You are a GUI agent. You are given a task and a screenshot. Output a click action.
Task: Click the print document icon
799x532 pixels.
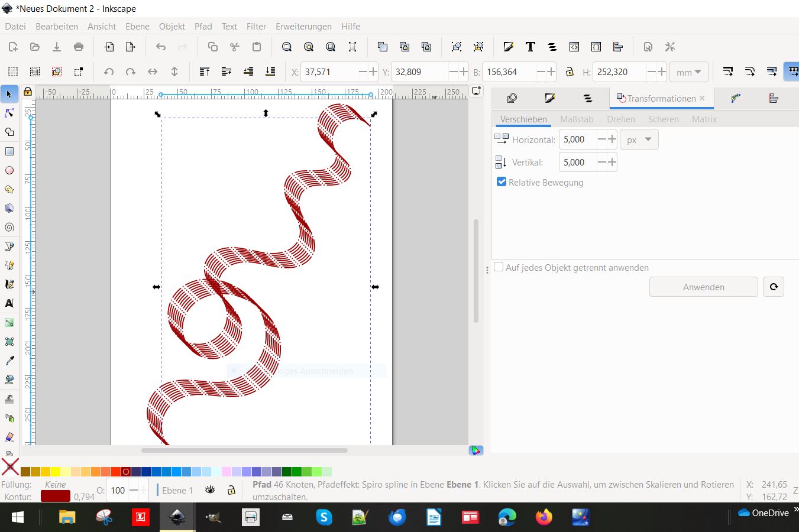point(79,47)
